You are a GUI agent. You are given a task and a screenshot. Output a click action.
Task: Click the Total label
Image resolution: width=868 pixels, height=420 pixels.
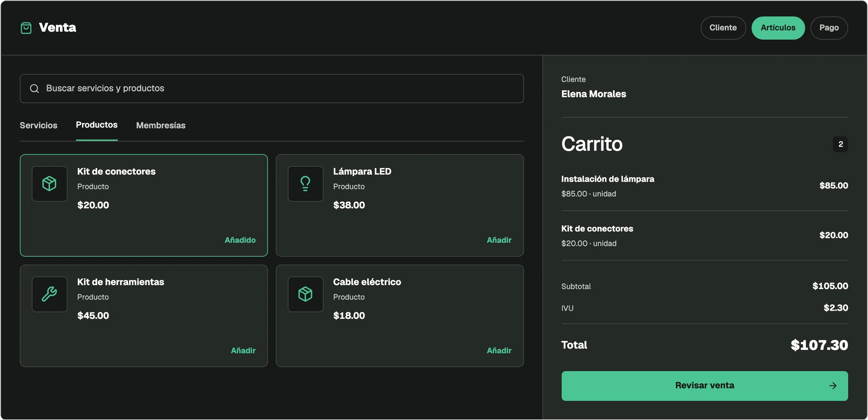574,345
